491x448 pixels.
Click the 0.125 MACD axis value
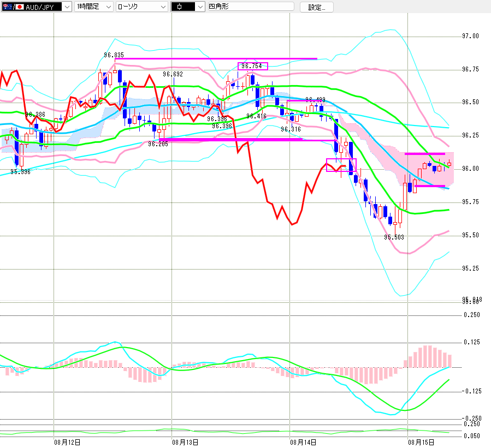tap(472, 342)
